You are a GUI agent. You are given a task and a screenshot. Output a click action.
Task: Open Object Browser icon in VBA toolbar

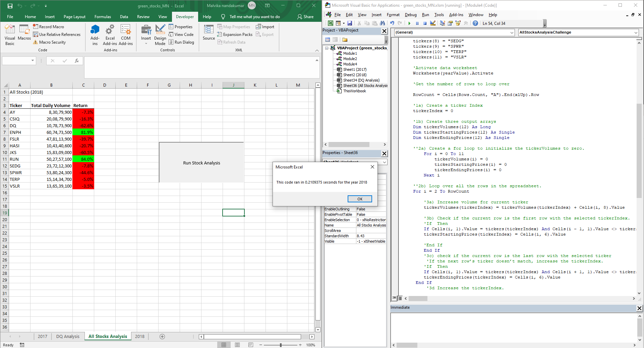click(458, 23)
